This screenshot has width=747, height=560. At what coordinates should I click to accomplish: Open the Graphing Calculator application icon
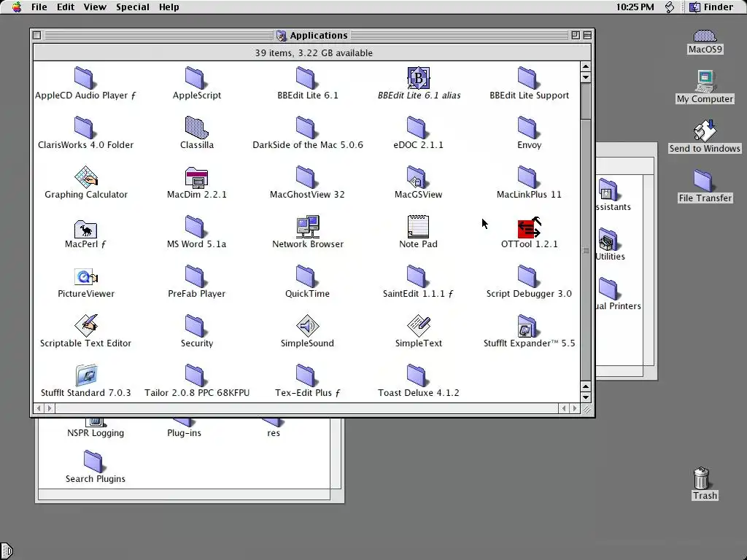coord(86,177)
